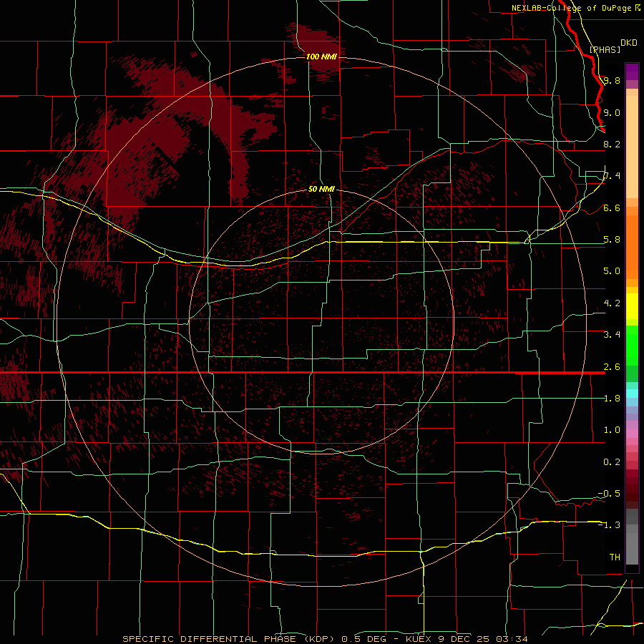Click SPECIFIC DIFFERENTIAL PHASE caption text
The height and width of the screenshot is (644, 644).
pyautogui.click(x=209, y=639)
